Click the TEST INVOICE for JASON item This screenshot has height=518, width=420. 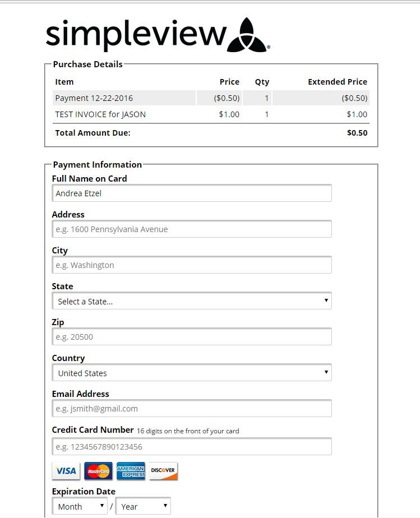click(100, 114)
